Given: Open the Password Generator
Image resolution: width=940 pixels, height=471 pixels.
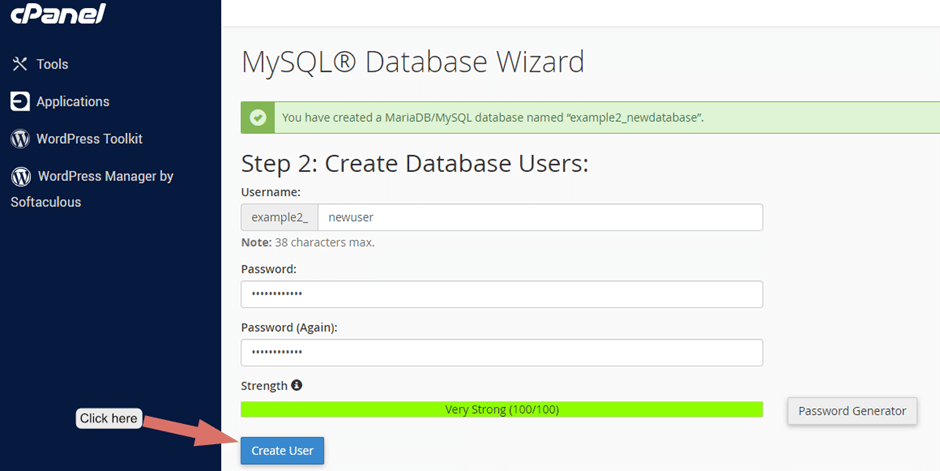Looking at the screenshot, I should coord(852,411).
